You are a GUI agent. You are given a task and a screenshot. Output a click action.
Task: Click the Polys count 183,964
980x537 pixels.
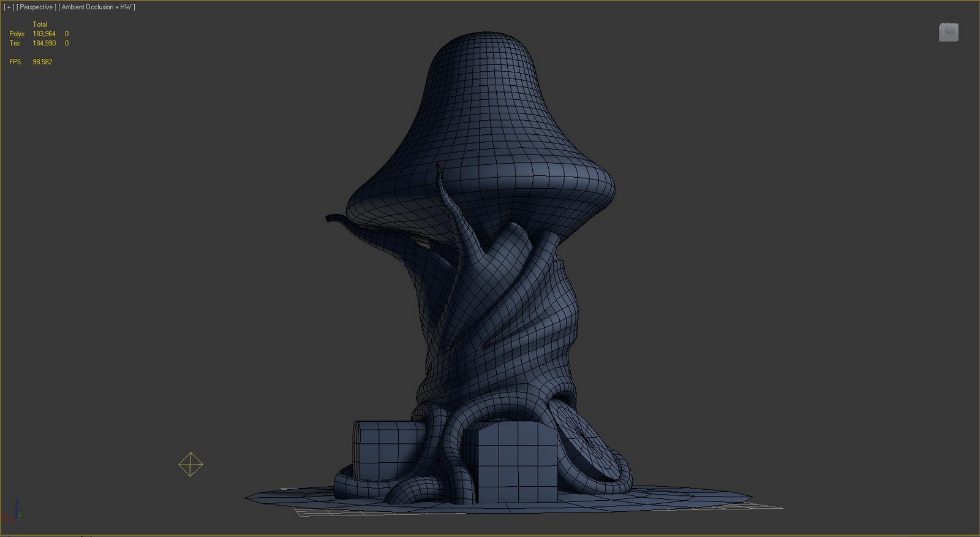point(44,34)
